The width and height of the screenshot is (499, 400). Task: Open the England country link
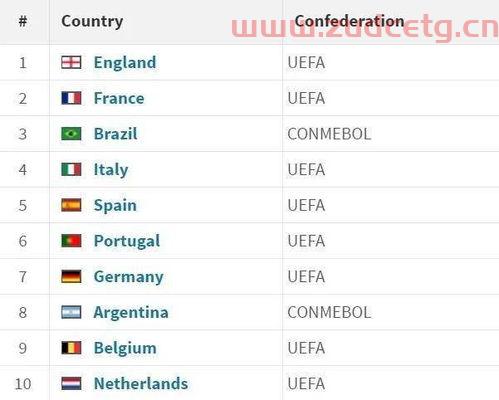tap(125, 63)
